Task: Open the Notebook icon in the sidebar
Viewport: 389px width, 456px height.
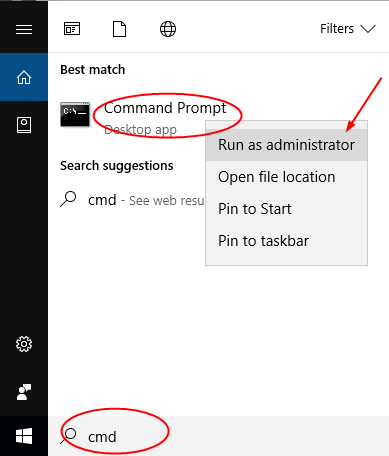Action: pos(24,125)
